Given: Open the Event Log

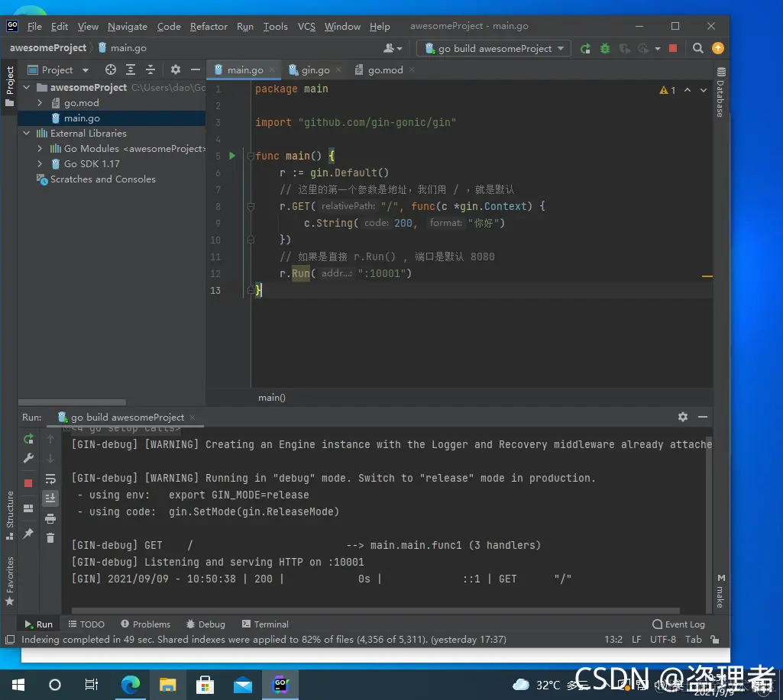Looking at the screenshot, I should click(x=678, y=624).
